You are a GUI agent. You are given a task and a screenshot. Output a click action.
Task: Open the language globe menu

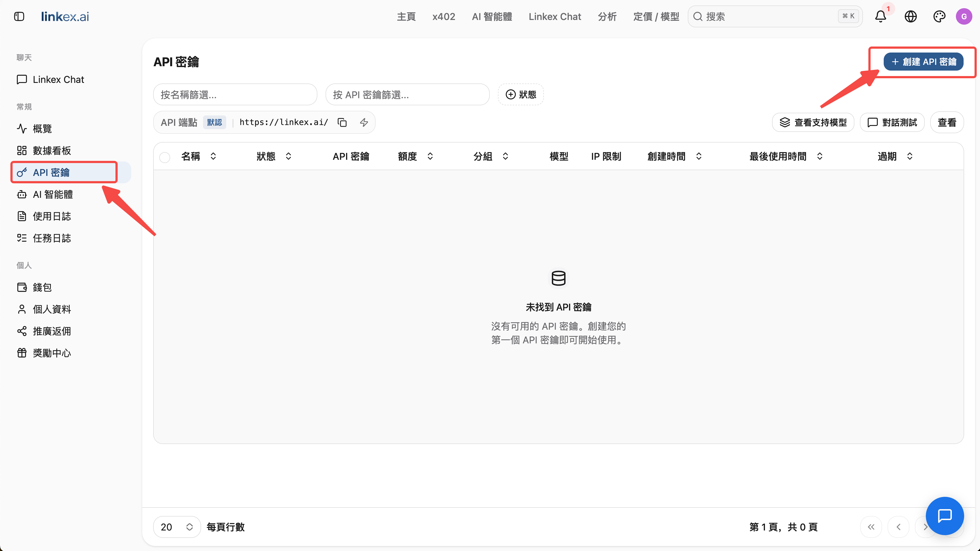(911, 16)
